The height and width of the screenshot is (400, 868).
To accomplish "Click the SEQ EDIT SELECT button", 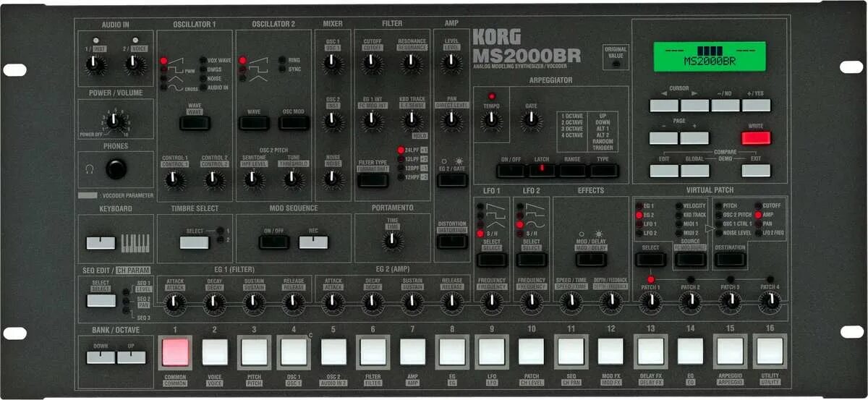I will coord(101,300).
